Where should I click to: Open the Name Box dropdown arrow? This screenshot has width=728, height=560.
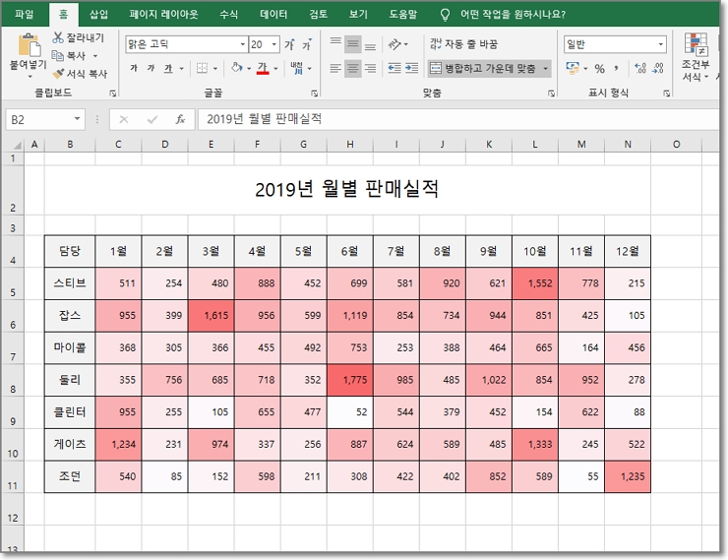(77, 119)
